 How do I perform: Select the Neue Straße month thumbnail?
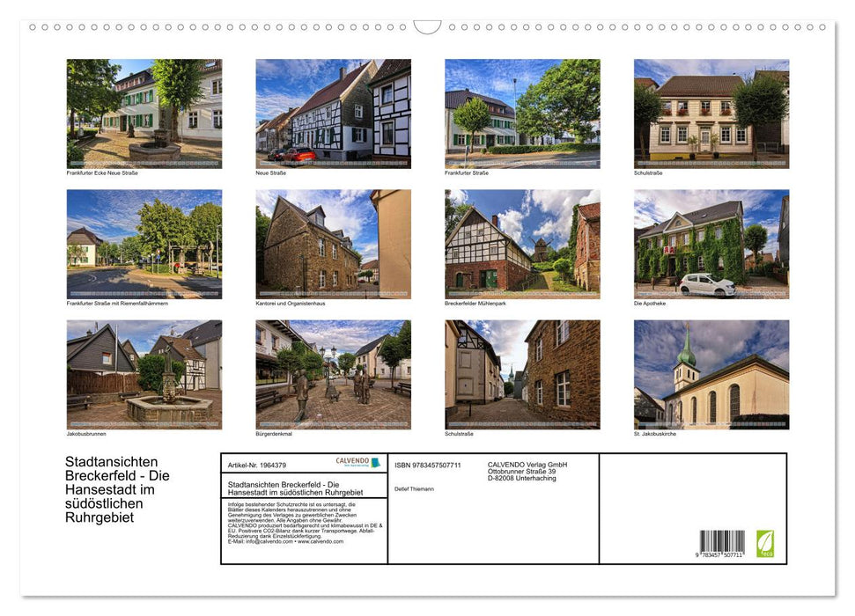pyautogui.click(x=332, y=113)
